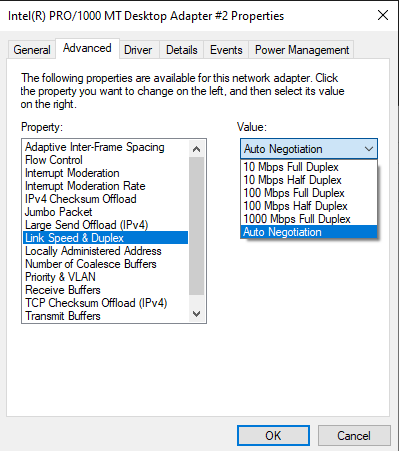Select Adaptive Inter-Frame Spacing property

click(x=106, y=147)
